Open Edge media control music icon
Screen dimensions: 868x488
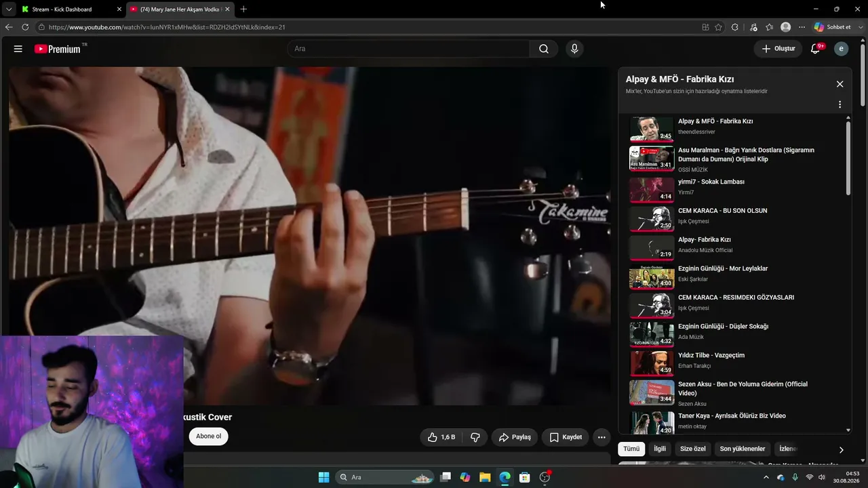753,27
